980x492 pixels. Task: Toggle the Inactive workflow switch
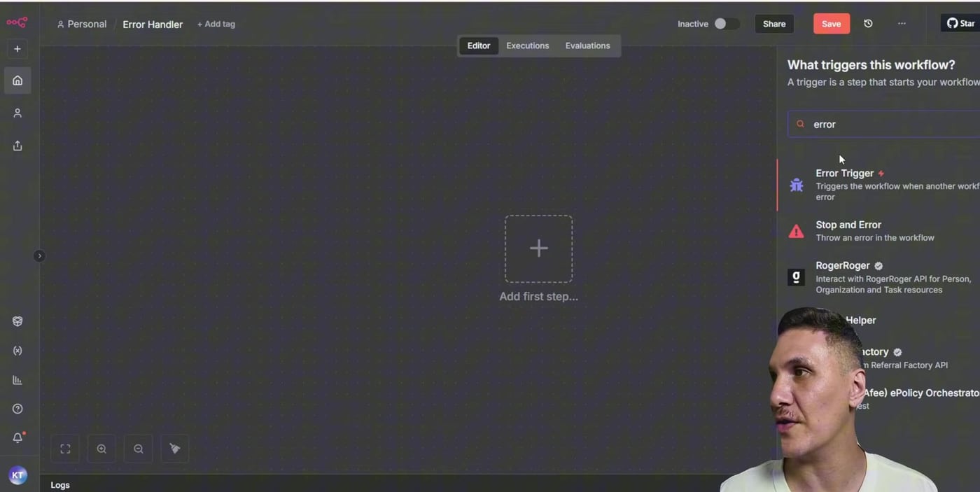pyautogui.click(x=726, y=24)
